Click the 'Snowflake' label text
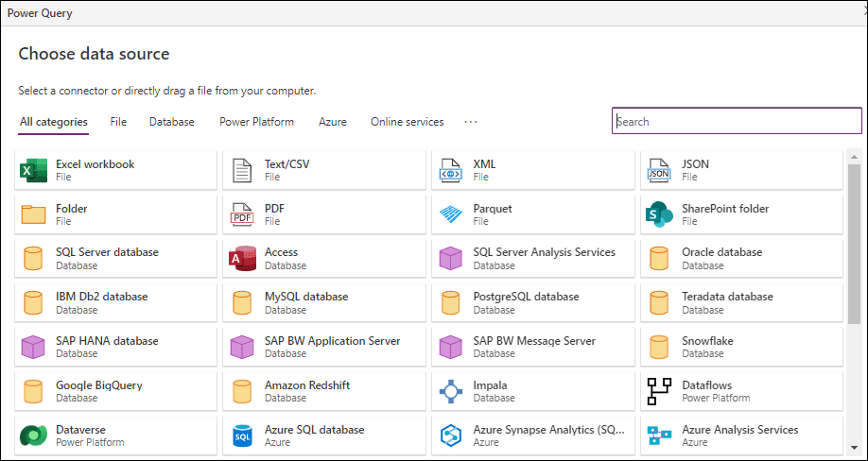 tap(707, 340)
